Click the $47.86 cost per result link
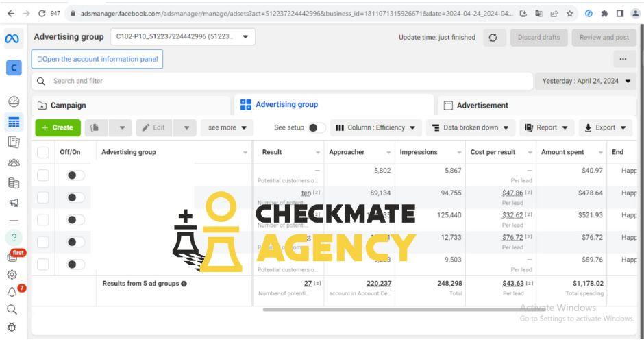 512,193
